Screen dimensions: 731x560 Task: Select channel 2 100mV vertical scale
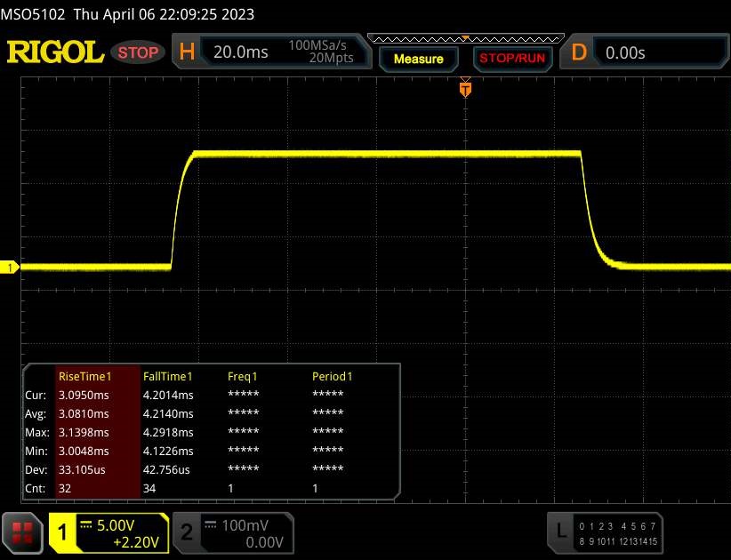pyautogui.click(x=245, y=525)
